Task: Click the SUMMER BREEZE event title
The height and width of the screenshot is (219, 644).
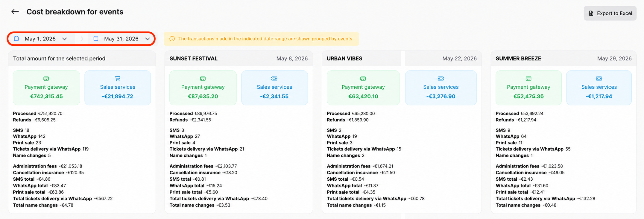Action: 518,58
